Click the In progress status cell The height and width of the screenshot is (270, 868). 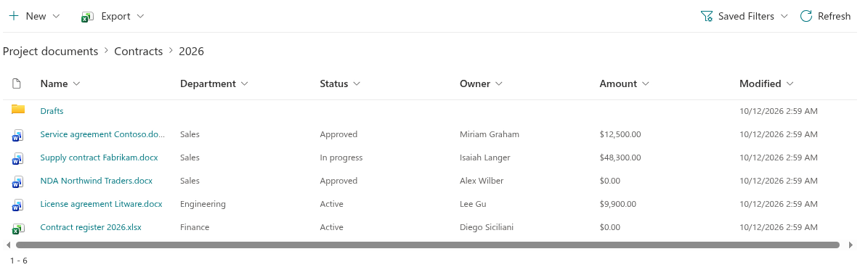(x=341, y=157)
